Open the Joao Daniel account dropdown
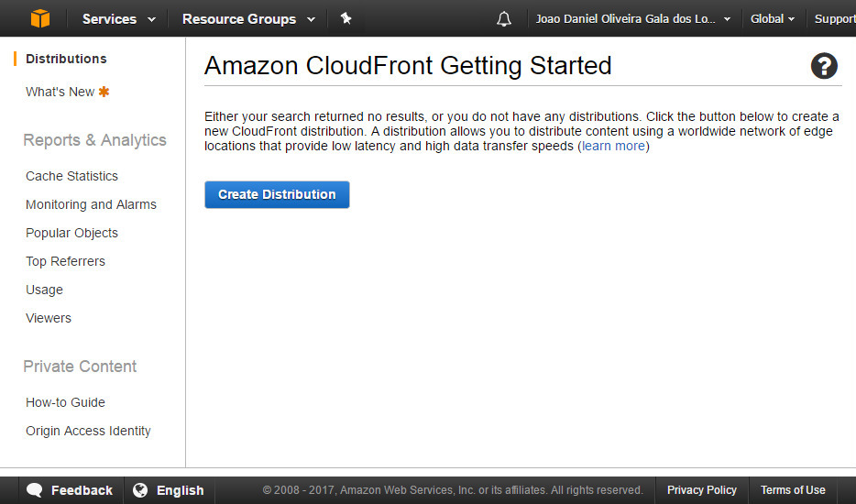The image size is (856, 504). (632, 19)
